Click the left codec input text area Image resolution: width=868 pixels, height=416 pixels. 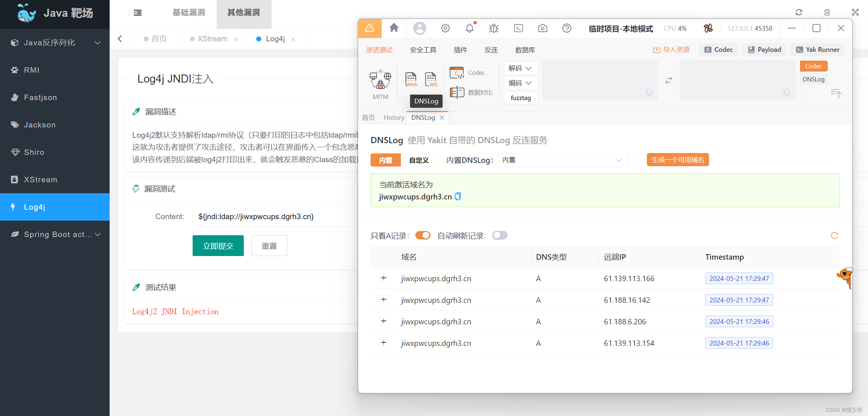coord(600,80)
